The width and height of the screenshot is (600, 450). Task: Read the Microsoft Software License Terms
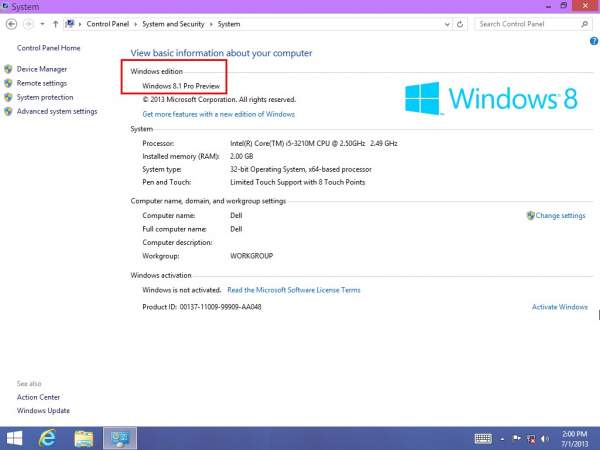coord(293,290)
